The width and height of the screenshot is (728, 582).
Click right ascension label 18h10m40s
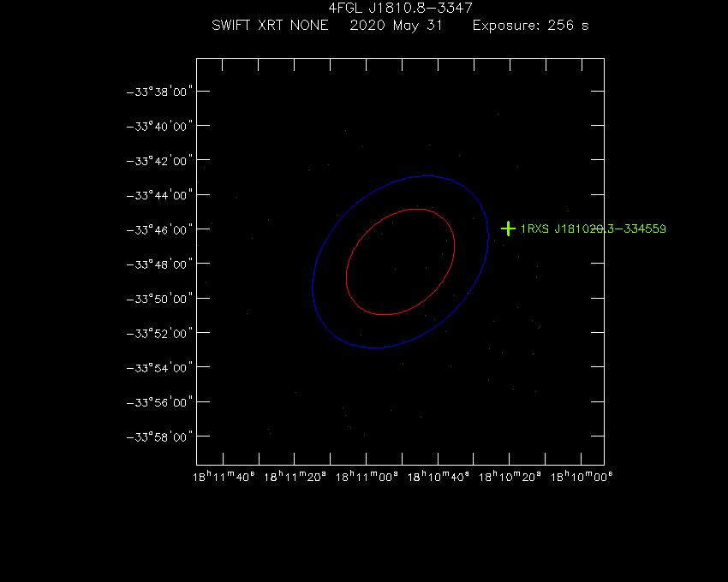(439, 477)
